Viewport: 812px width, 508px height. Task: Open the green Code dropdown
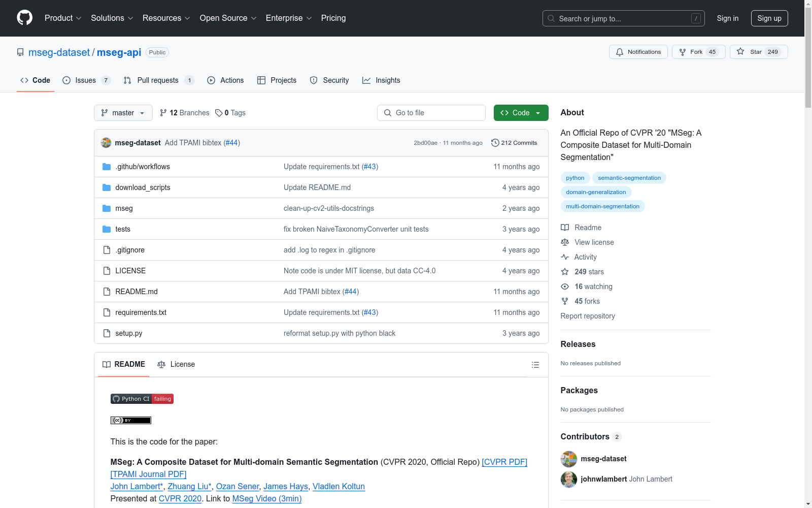521,113
